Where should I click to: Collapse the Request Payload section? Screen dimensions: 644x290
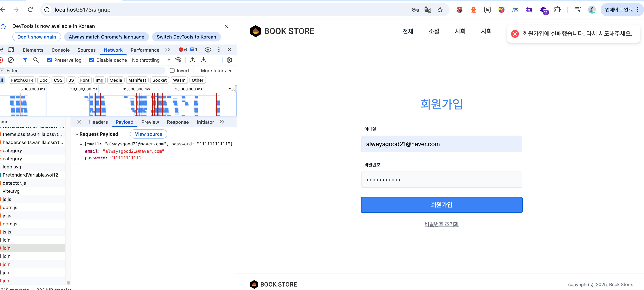77,134
